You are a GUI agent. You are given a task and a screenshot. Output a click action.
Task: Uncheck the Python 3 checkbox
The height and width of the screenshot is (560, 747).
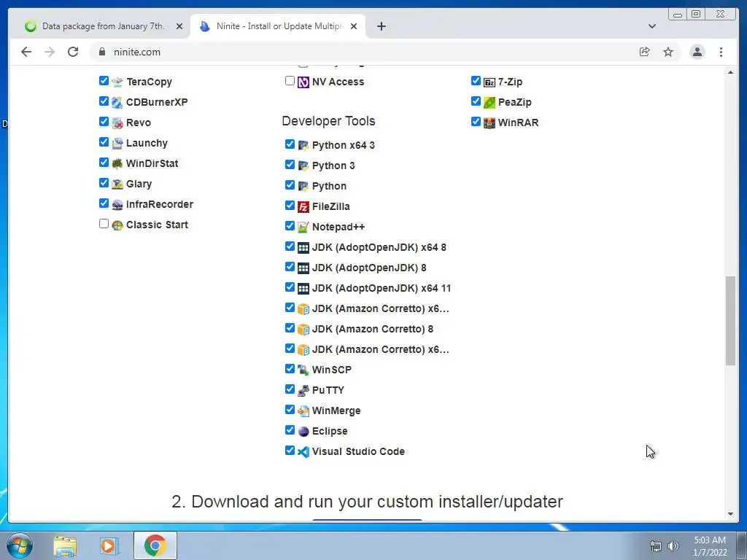click(290, 164)
